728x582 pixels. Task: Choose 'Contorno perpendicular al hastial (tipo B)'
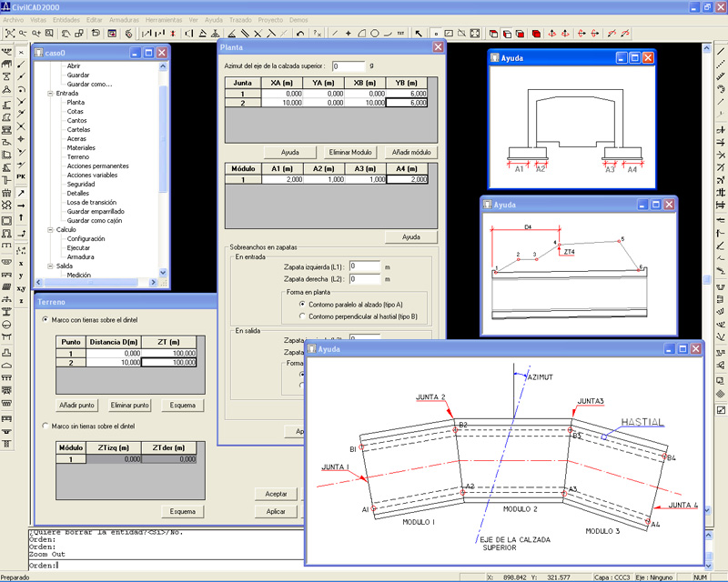[x=303, y=316]
